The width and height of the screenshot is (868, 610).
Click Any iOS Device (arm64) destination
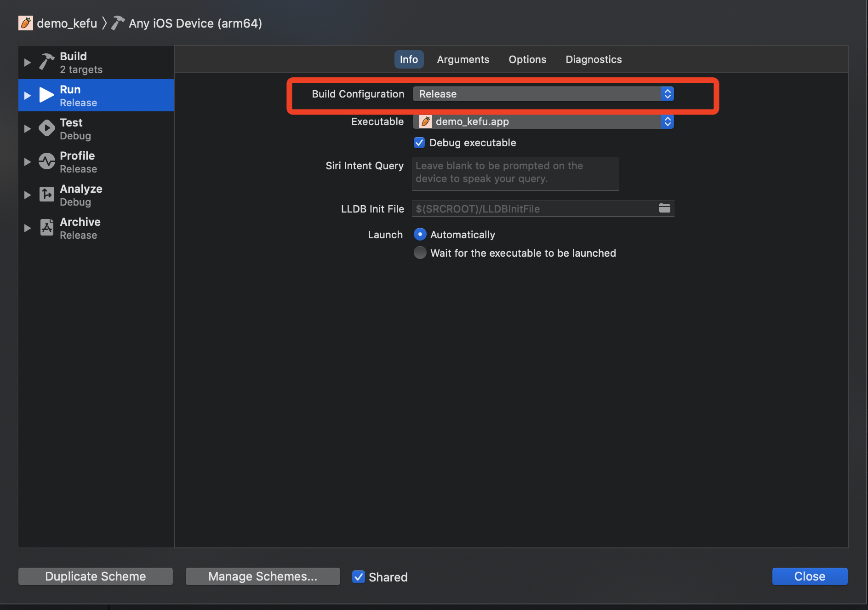point(195,23)
